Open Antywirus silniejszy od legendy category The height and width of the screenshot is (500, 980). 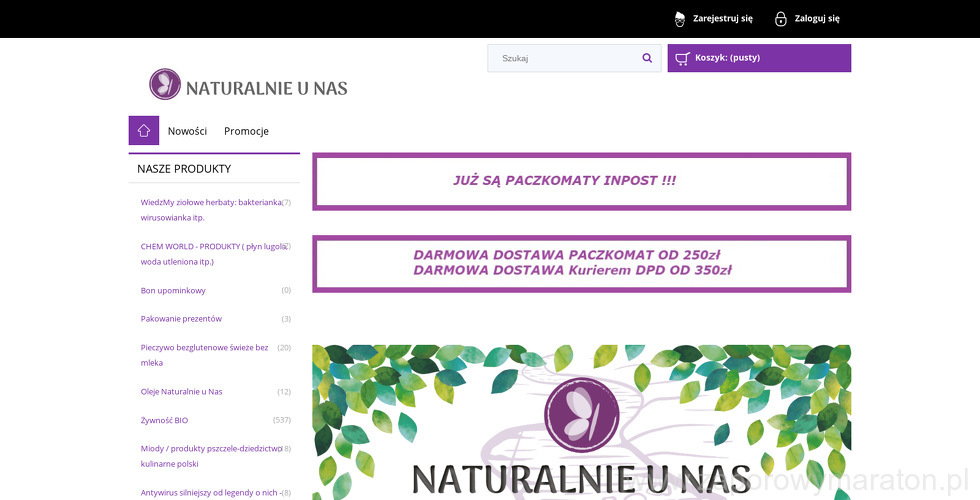tap(211, 492)
